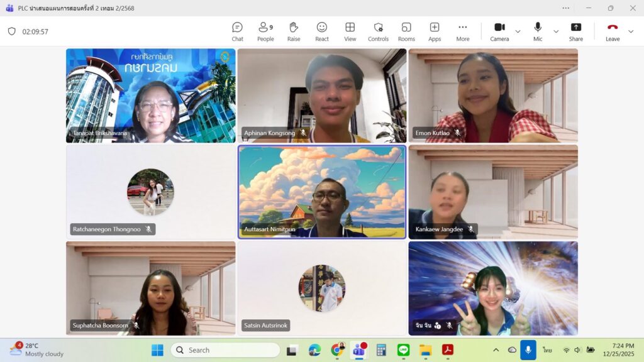This screenshot has width=644, height=362.
Task: Select Auttasart Nimitpun's video tile
Action: pos(322,192)
